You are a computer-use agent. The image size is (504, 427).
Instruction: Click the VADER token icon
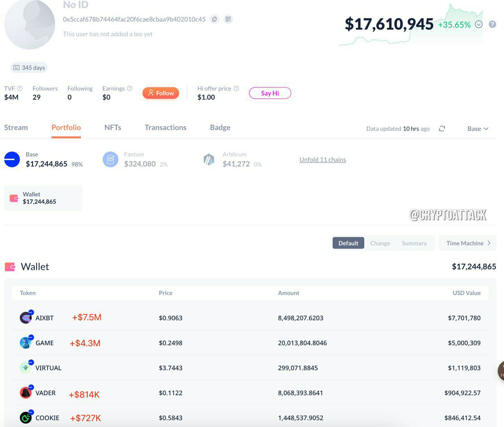click(x=26, y=393)
